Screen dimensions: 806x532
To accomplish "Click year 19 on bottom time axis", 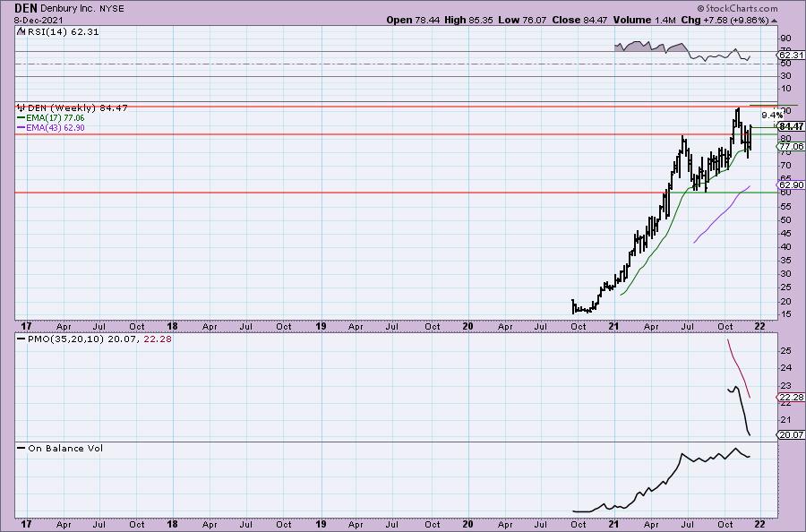I will [321, 524].
